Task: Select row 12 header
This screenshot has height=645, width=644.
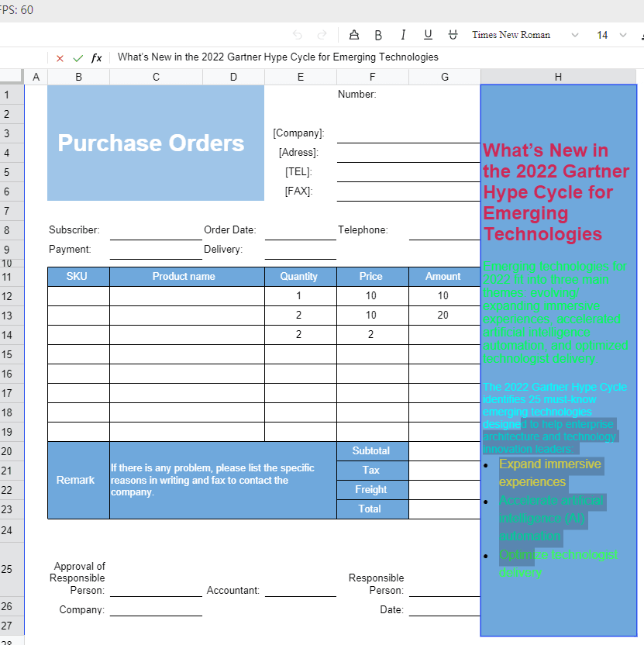Action: 8,296
